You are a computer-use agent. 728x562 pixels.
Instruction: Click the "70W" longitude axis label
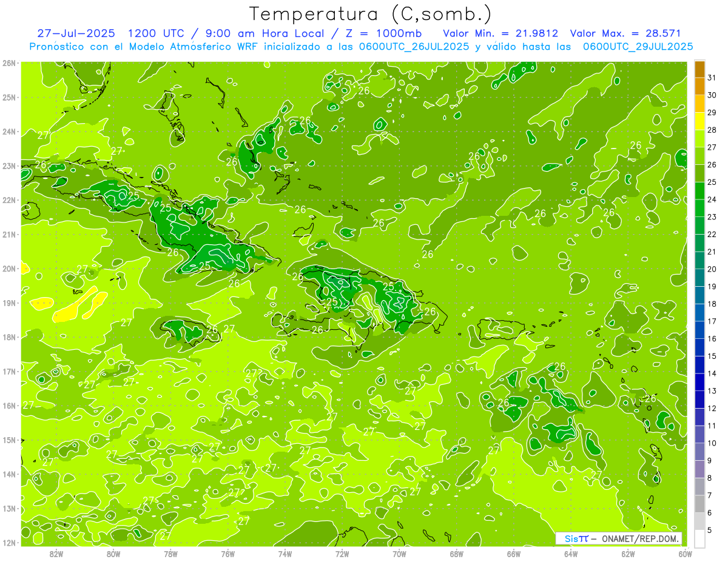point(399,554)
